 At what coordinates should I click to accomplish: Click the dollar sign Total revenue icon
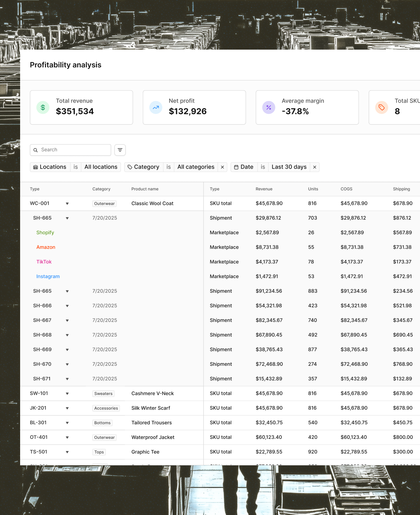click(43, 108)
